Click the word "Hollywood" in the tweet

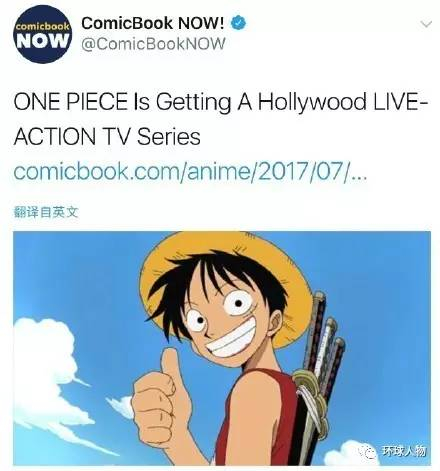point(312,102)
